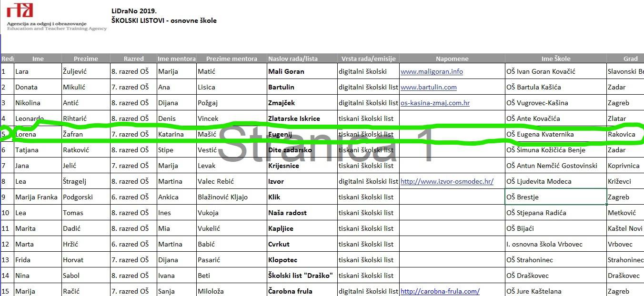Click the mentor surname 'Blažinović Kljajo'
The width and height of the screenshot is (644, 296).
pyautogui.click(x=231, y=197)
